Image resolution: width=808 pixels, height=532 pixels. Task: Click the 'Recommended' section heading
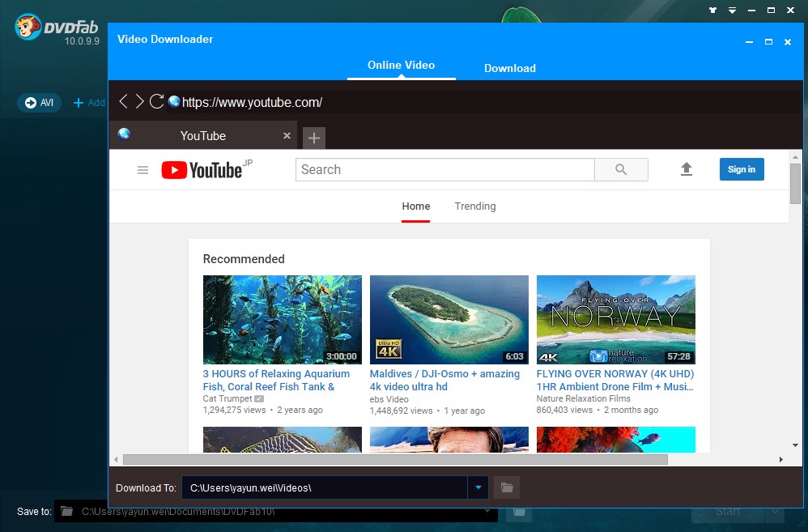[x=244, y=259]
